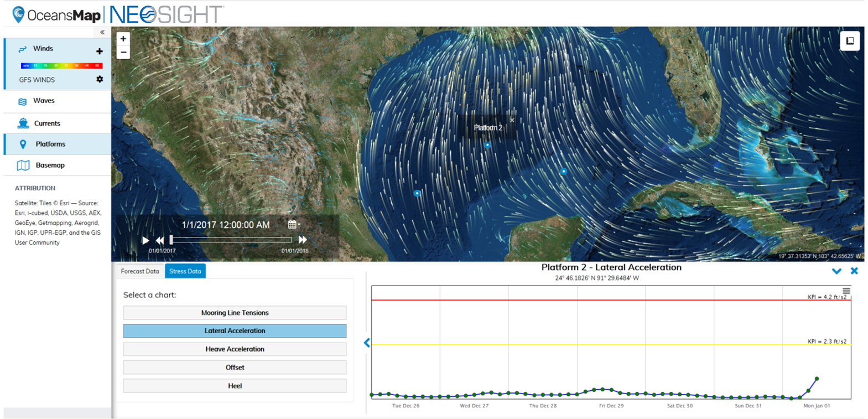Zoom out on the map
Screen dimensions: 868x419
coord(123,53)
